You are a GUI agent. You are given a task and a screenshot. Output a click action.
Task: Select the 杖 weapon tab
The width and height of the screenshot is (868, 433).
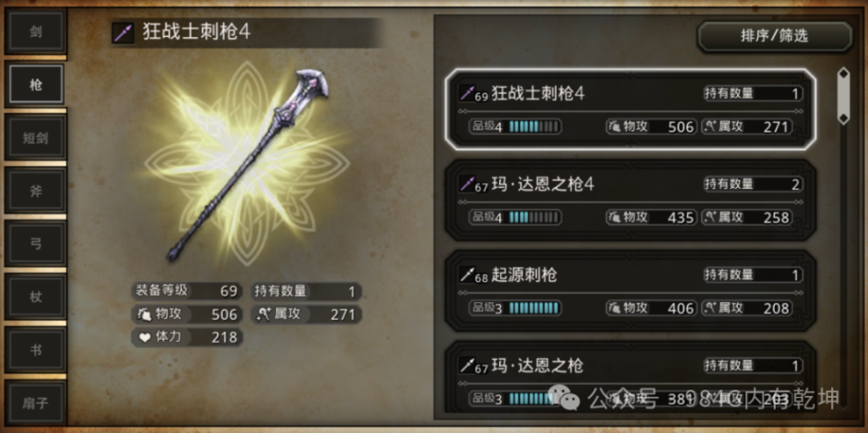click(x=35, y=297)
